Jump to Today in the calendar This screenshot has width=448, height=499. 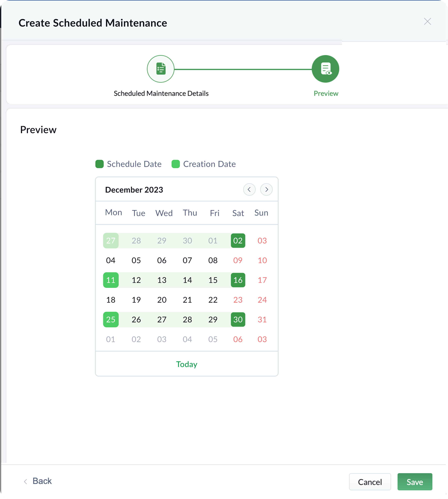pyautogui.click(x=187, y=364)
